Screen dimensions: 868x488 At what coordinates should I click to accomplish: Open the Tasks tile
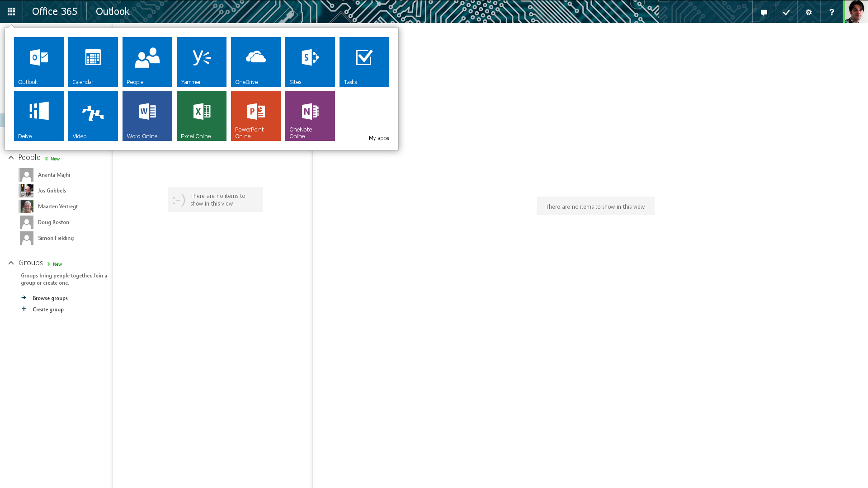tap(364, 62)
